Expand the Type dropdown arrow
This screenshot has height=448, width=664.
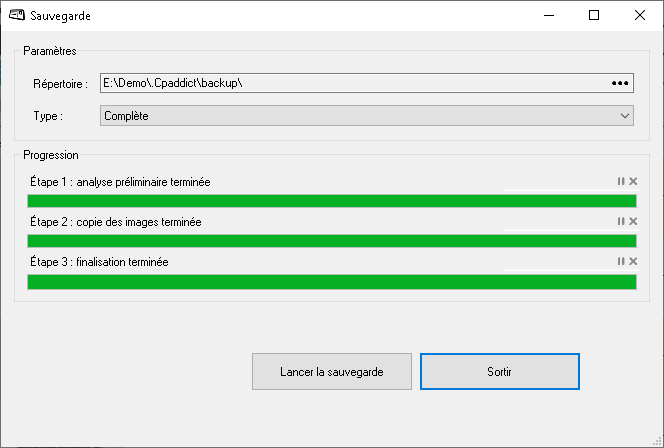pyautogui.click(x=624, y=116)
